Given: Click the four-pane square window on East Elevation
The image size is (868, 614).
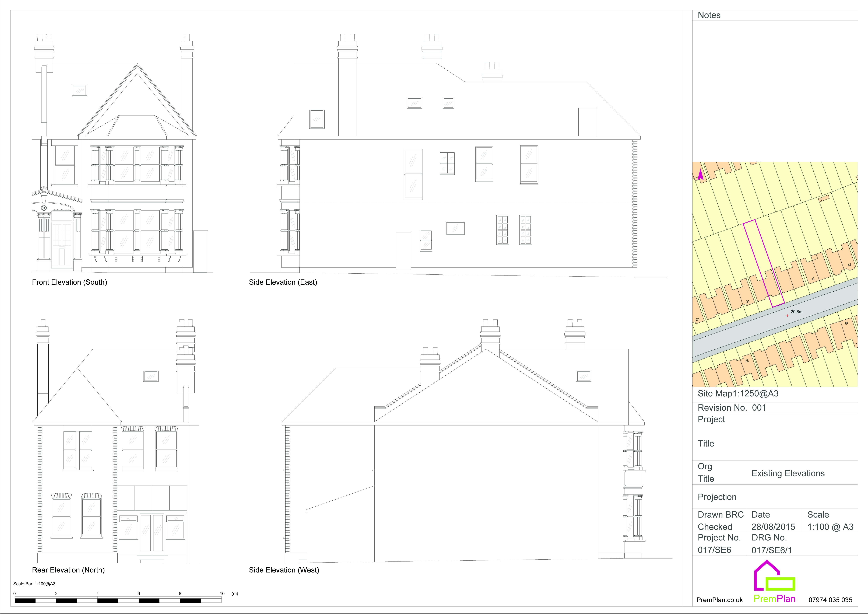Looking at the screenshot, I should (x=447, y=163).
